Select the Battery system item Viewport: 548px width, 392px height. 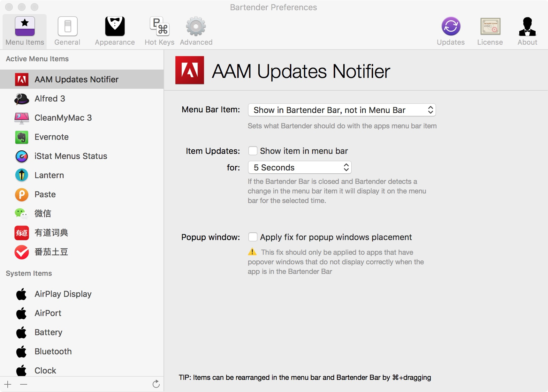(82, 332)
